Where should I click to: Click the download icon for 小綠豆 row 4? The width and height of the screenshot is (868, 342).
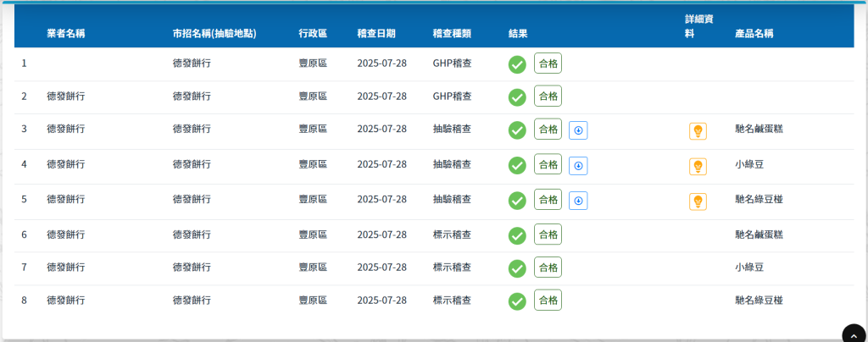click(x=578, y=166)
